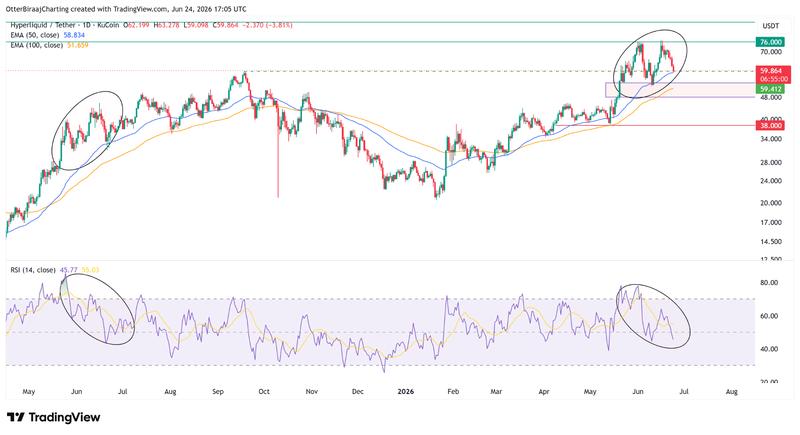
Task: Select the 38.000 red price label
Action: pos(769,125)
